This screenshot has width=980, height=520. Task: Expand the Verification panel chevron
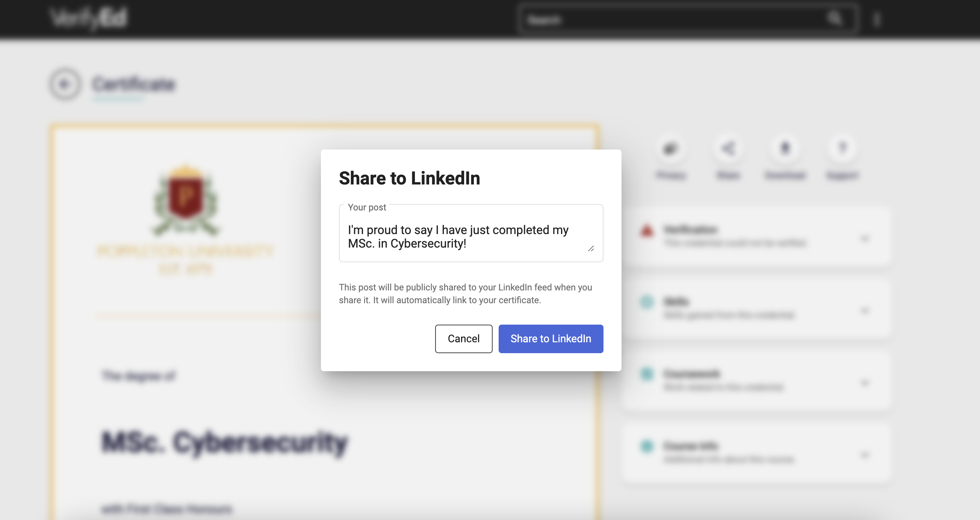click(865, 239)
